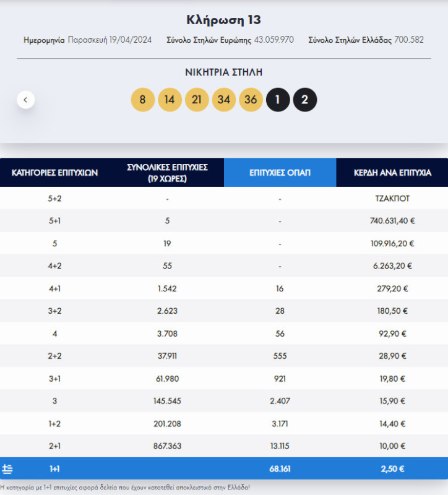Click the yellow winning number ball 8
The image size is (448, 495).
point(142,100)
